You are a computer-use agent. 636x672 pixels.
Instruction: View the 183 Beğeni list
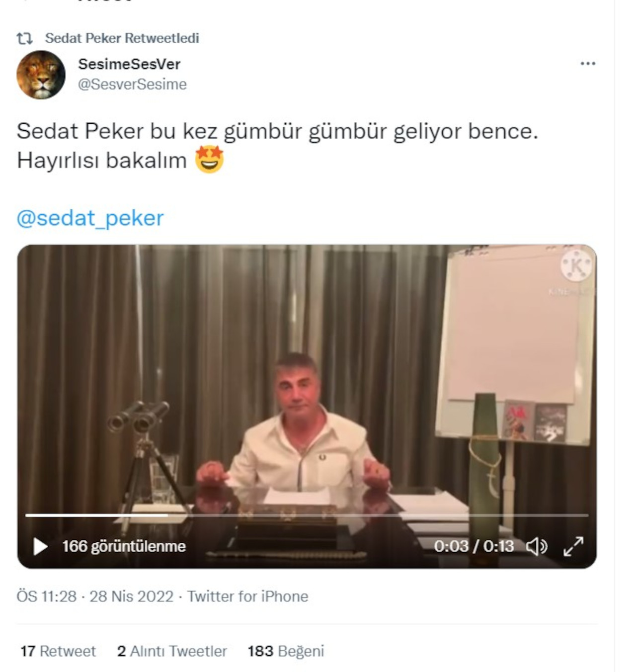(286, 651)
